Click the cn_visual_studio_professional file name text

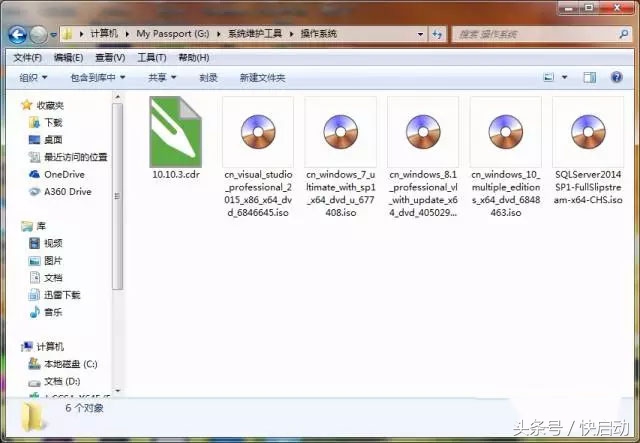258,194
